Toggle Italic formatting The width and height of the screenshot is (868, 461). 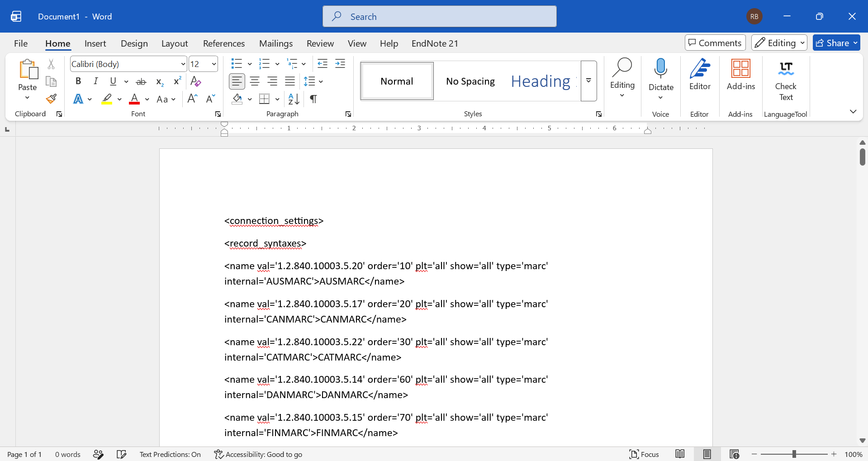pyautogui.click(x=95, y=81)
